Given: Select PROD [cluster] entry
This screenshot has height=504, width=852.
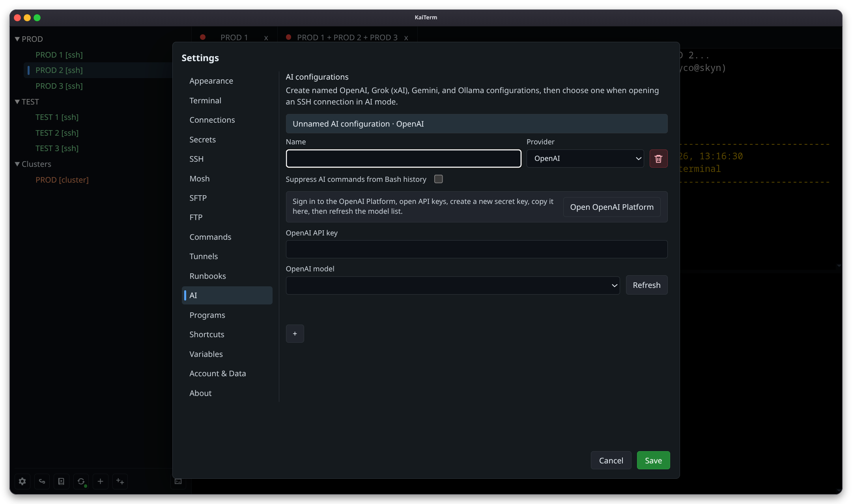Looking at the screenshot, I should point(62,180).
